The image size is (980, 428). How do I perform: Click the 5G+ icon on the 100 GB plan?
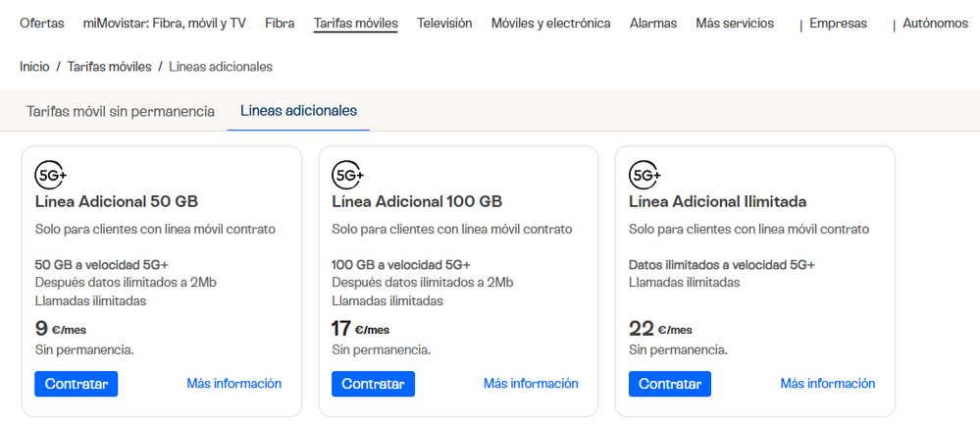point(347,175)
